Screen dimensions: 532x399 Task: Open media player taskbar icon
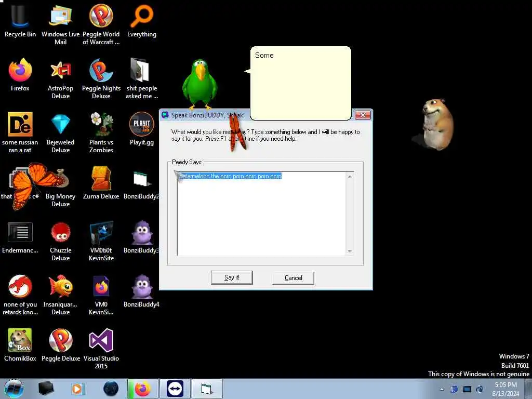pyautogui.click(x=77, y=389)
